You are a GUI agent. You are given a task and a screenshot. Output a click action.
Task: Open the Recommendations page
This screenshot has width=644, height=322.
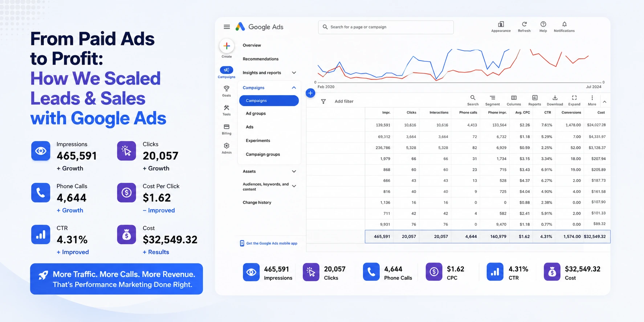click(261, 59)
